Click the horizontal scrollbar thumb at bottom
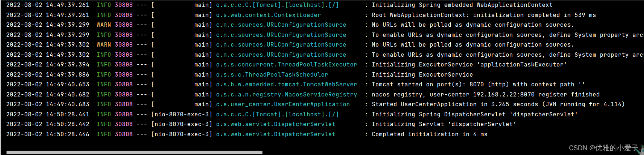 tap(134, 152)
